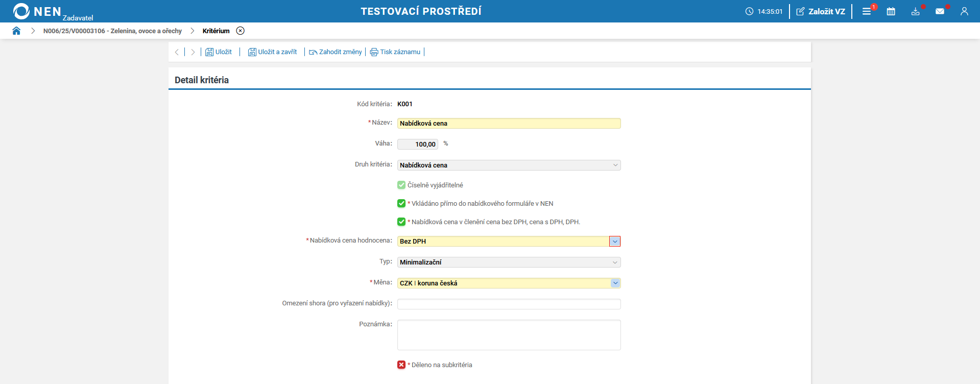
Task: Enable 'Děleno na subkritéria' checkbox
Action: pos(401,365)
